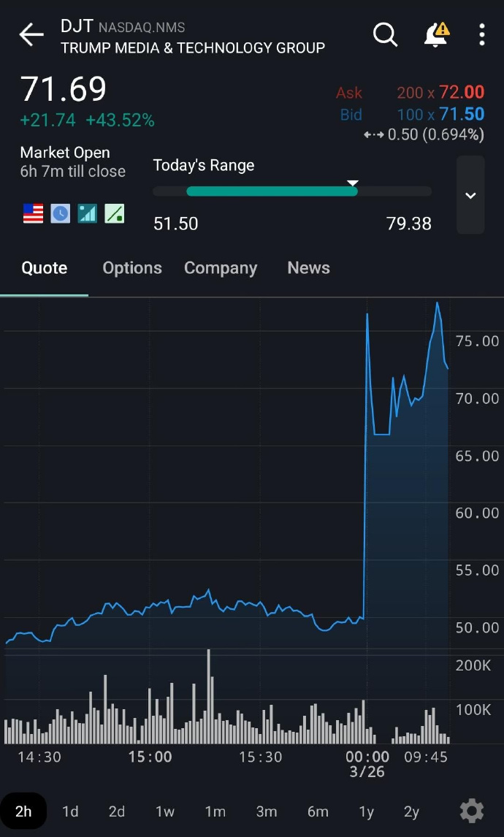Tap the 75.00 price axis label
The height and width of the screenshot is (837, 504).
[x=477, y=342]
